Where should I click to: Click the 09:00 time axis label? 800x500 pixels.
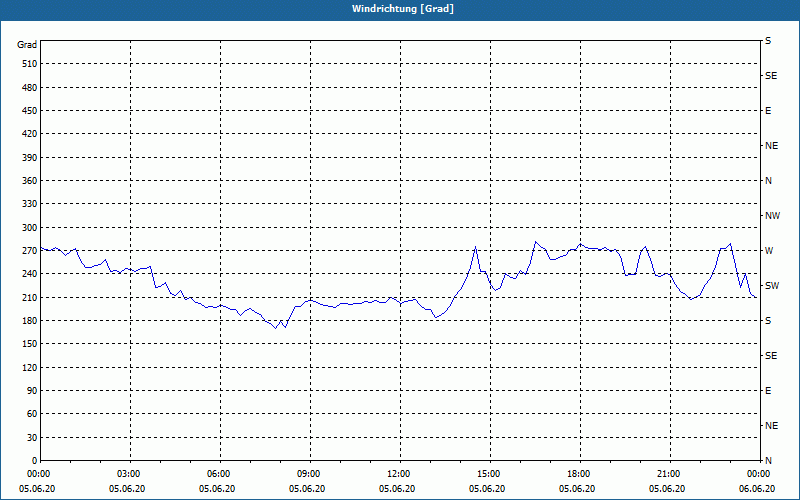pyautogui.click(x=309, y=474)
